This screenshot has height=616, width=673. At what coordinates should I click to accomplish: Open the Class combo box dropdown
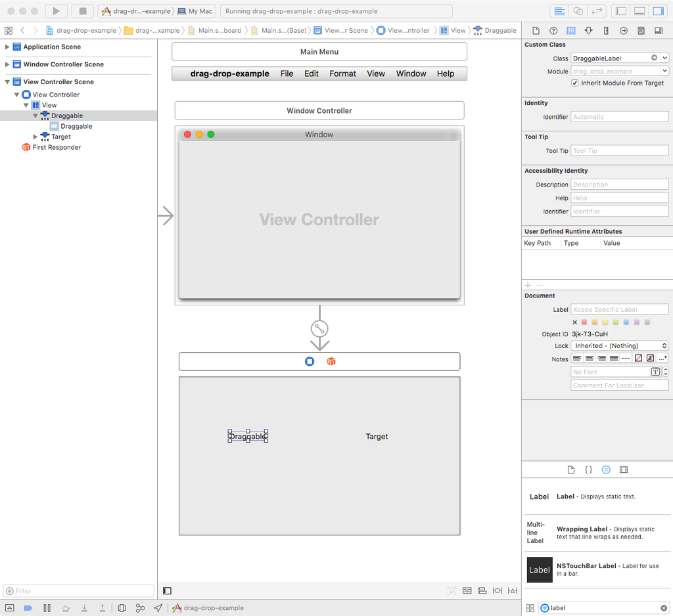click(x=665, y=58)
